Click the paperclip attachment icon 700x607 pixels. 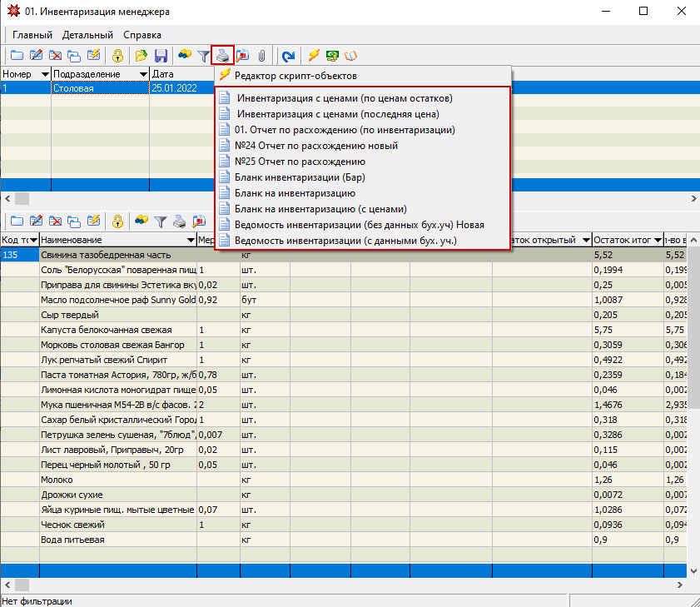pos(261,56)
